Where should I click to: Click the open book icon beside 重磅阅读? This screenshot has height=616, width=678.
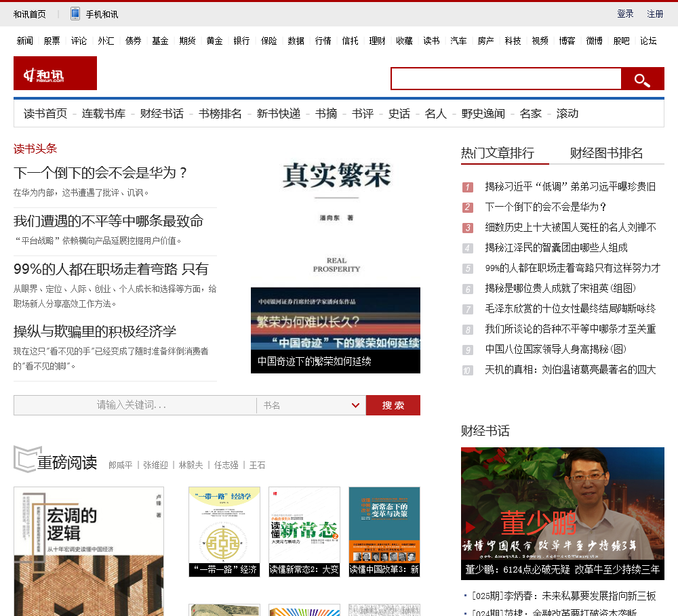coord(27,459)
